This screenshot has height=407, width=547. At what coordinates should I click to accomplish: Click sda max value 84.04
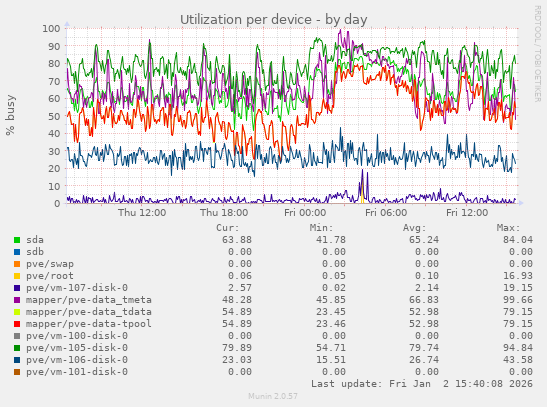tap(518, 240)
